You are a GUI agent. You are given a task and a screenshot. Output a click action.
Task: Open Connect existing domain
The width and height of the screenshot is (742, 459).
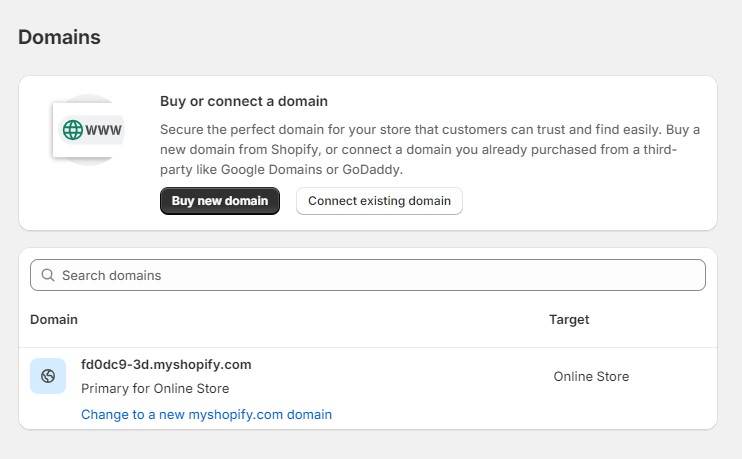(x=379, y=201)
